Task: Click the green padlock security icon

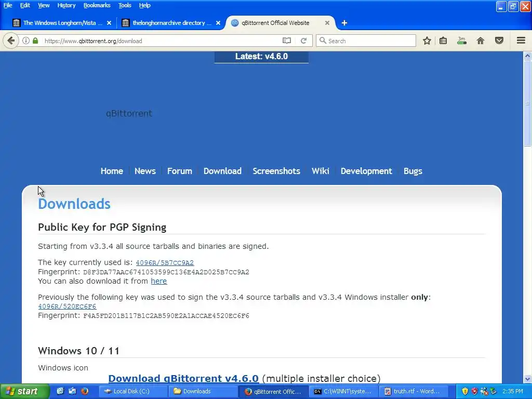Action: tap(35, 41)
